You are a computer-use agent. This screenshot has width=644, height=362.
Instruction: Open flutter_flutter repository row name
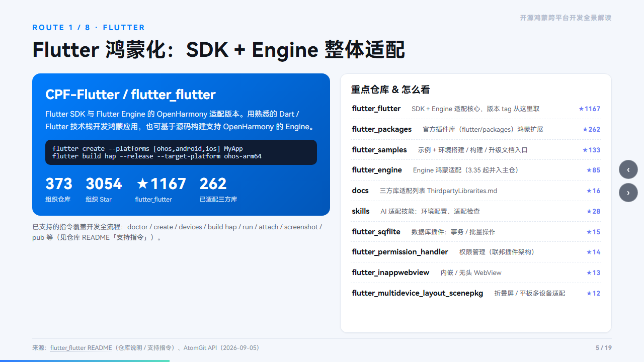pyautogui.click(x=376, y=109)
